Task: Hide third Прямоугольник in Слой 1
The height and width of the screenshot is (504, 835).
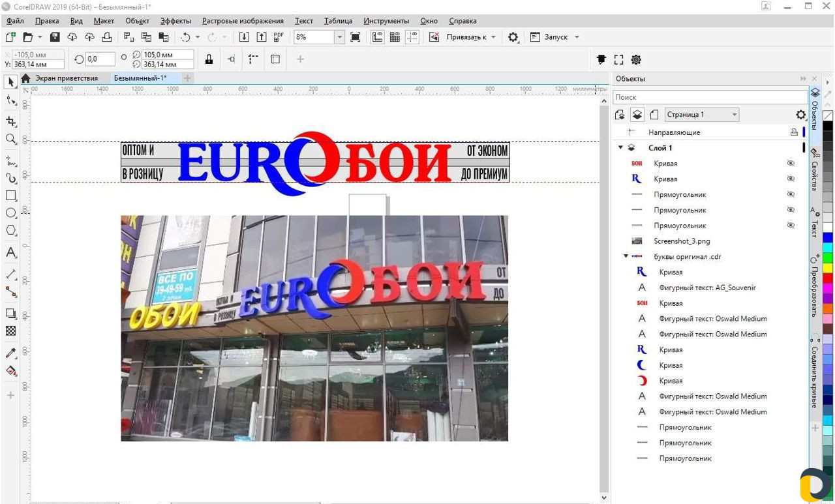Action: tap(791, 226)
